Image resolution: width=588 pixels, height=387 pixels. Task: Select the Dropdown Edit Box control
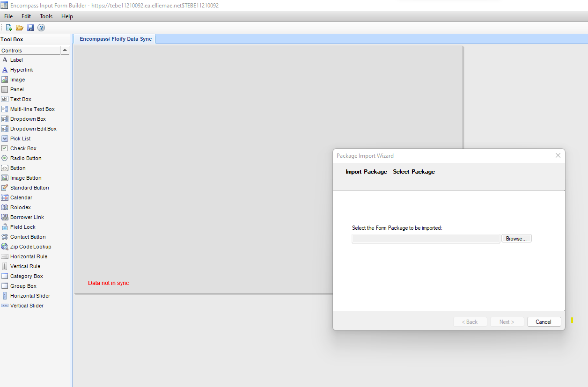[33, 129]
